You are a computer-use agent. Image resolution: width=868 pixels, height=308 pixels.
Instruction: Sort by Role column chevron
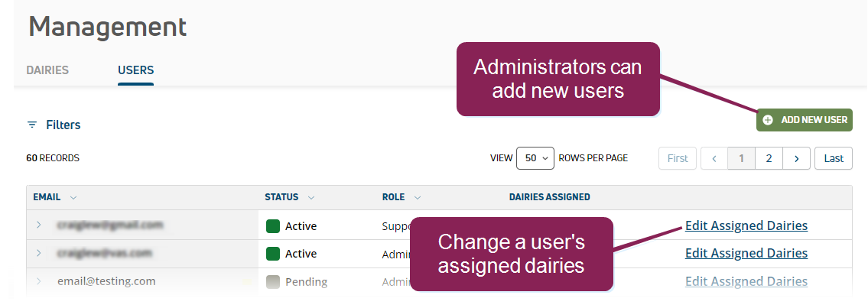(418, 197)
